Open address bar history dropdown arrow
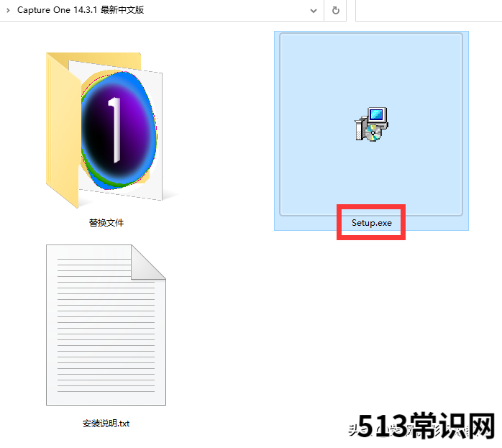Screen dimensions: 502x448 314,11
